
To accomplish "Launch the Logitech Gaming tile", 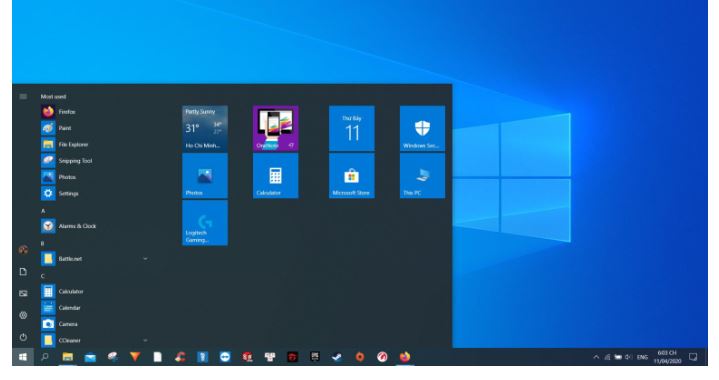I will pyautogui.click(x=205, y=223).
